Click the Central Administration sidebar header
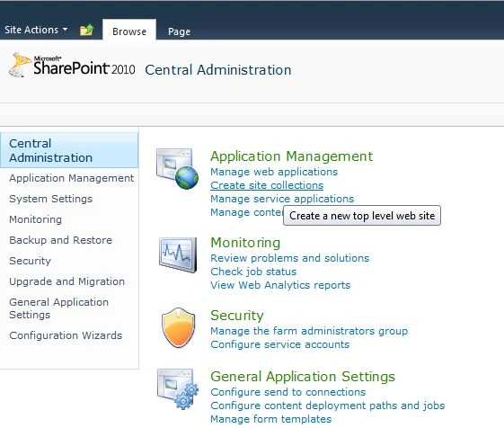This screenshot has height=428, width=504. pyautogui.click(x=69, y=150)
